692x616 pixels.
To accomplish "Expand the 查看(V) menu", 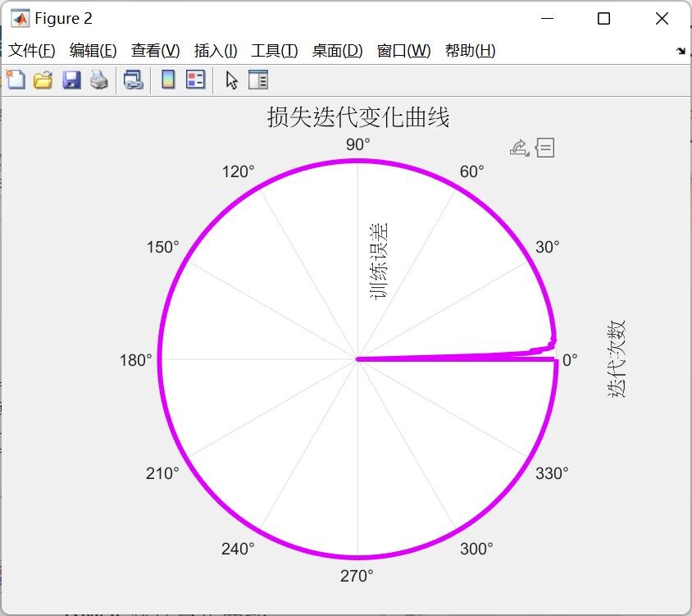I will 155,51.
